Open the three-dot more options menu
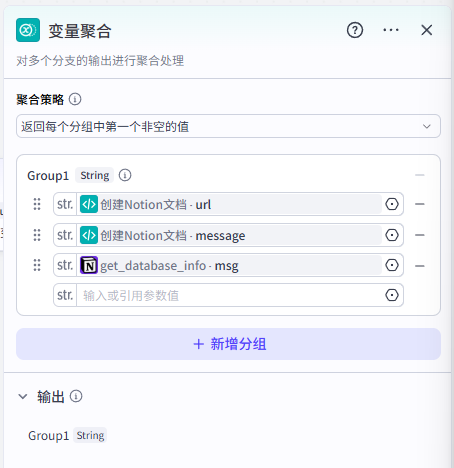Screen dimensions: 454x468 391,30
